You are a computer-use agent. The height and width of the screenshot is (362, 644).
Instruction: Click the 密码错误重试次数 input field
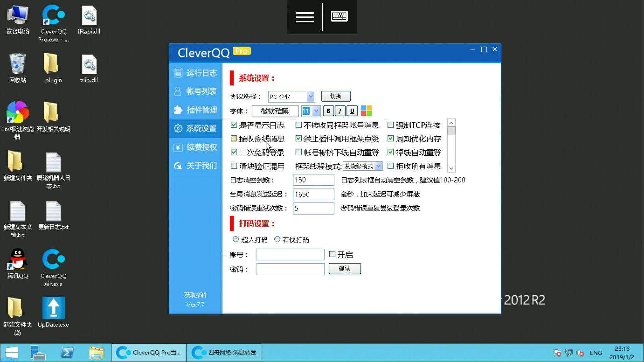point(314,208)
